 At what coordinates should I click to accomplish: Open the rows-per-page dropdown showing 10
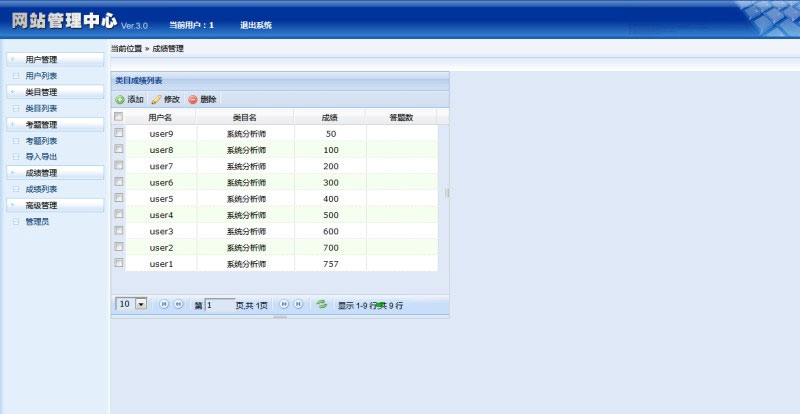140,304
